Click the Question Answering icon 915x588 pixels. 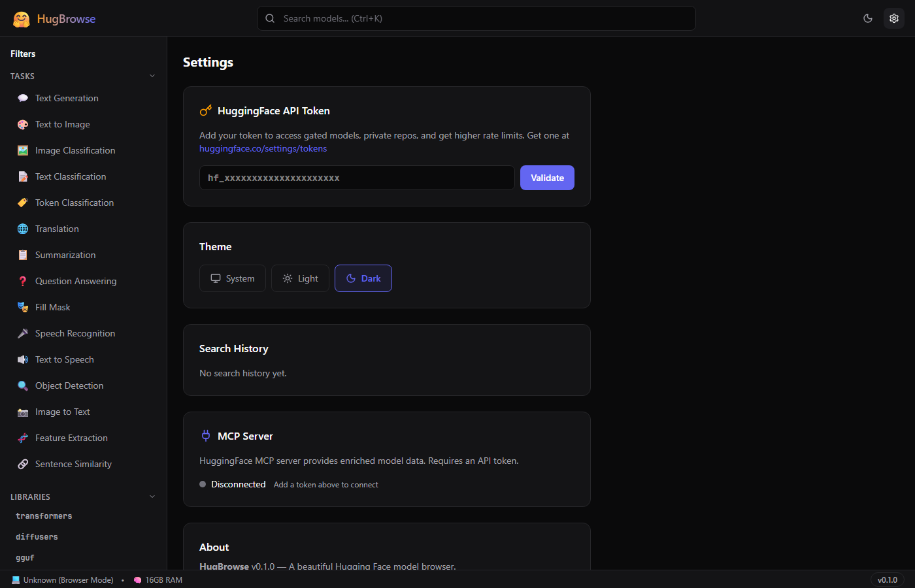(23, 281)
